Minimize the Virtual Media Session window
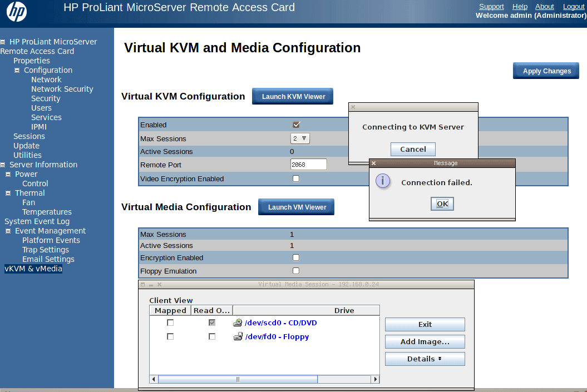Screen dimensions: 587x392 click(151, 285)
